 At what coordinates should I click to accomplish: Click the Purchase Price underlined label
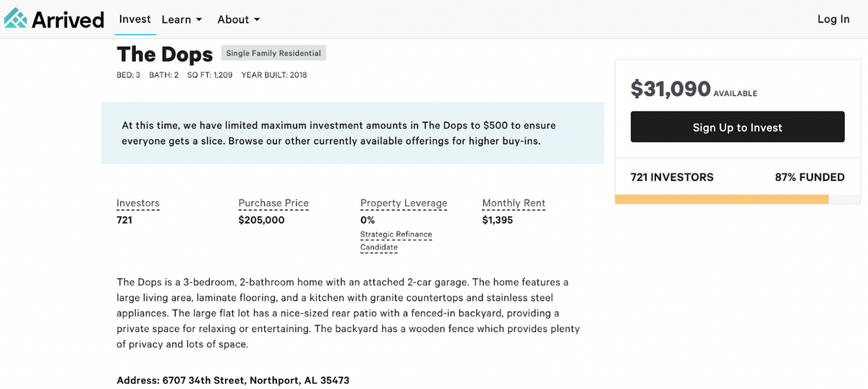click(273, 203)
